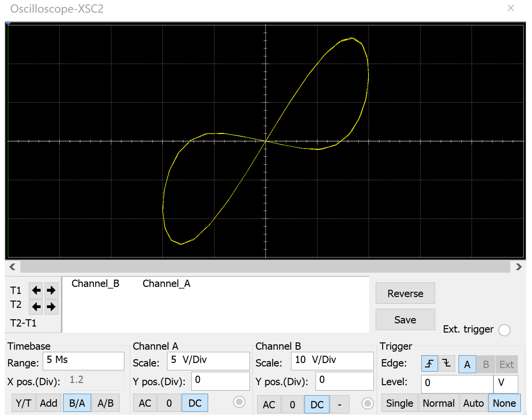Select falling edge trigger icon
The height and width of the screenshot is (420, 532).
(x=446, y=363)
